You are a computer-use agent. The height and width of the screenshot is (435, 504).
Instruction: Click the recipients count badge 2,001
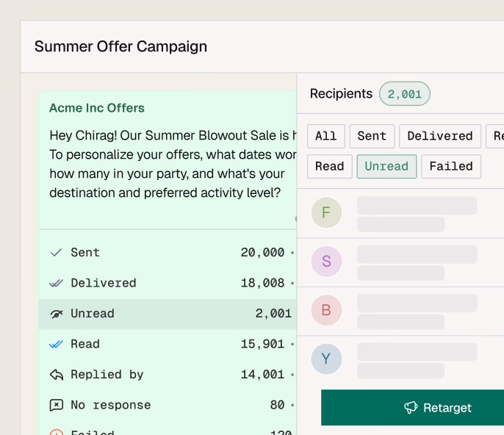tap(405, 94)
